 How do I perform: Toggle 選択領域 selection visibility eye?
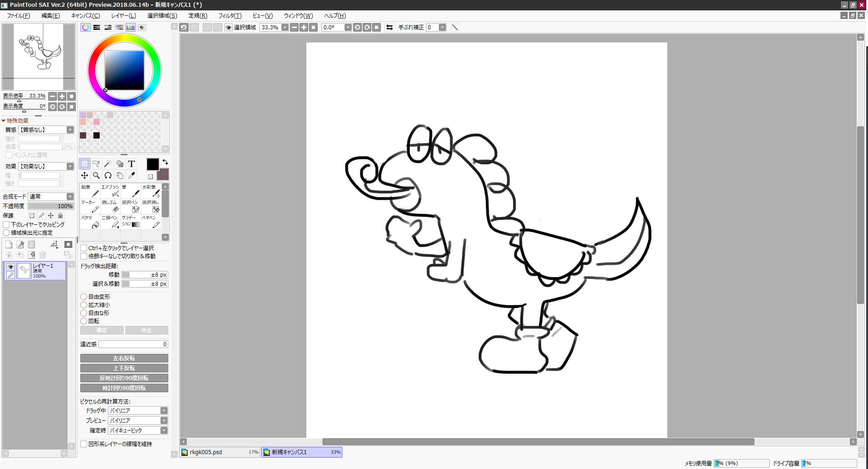tap(229, 28)
